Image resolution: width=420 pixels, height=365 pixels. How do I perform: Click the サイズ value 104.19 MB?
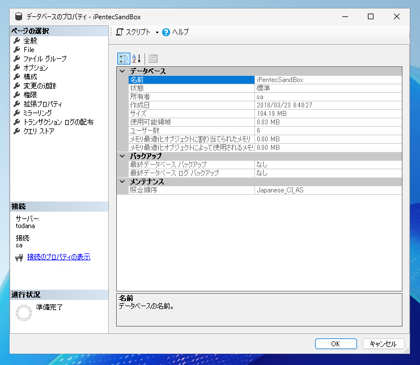(x=272, y=114)
